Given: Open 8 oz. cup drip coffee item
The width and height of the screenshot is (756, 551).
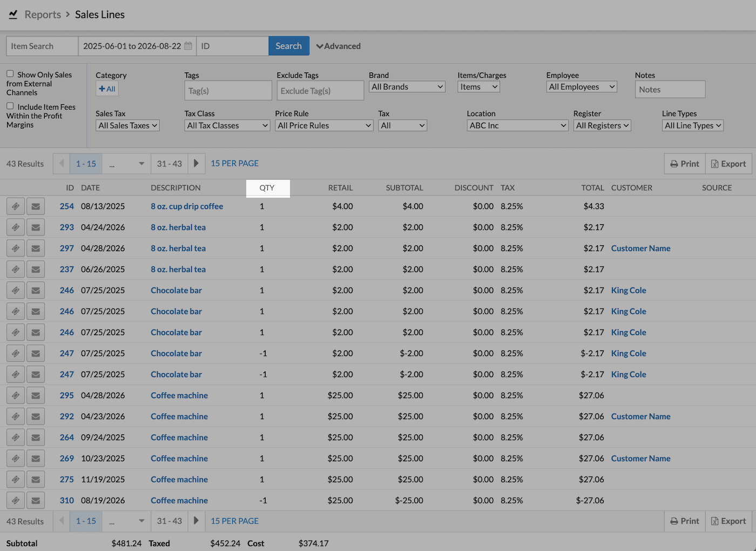Looking at the screenshot, I should tap(187, 206).
